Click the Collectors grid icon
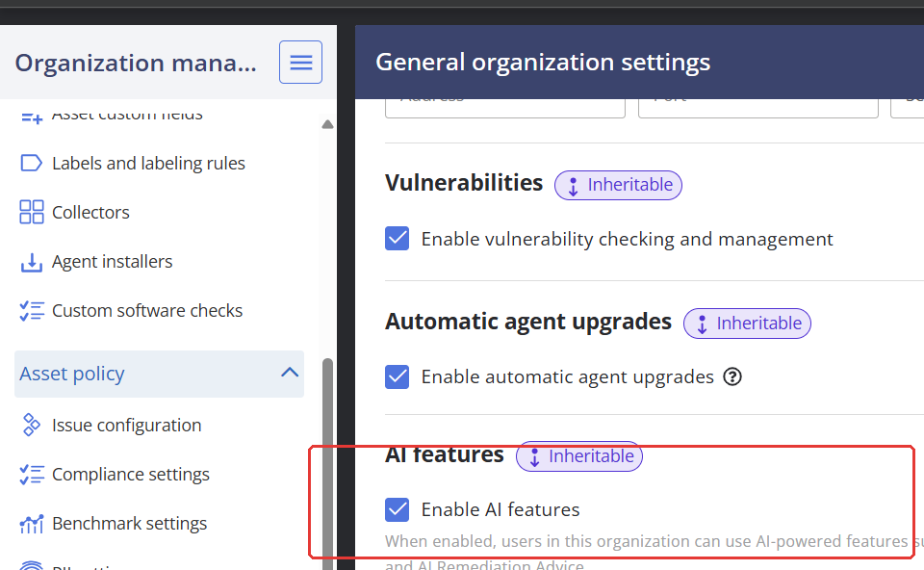Viewport: 924px width, 570px height. (x=32, y=212)
